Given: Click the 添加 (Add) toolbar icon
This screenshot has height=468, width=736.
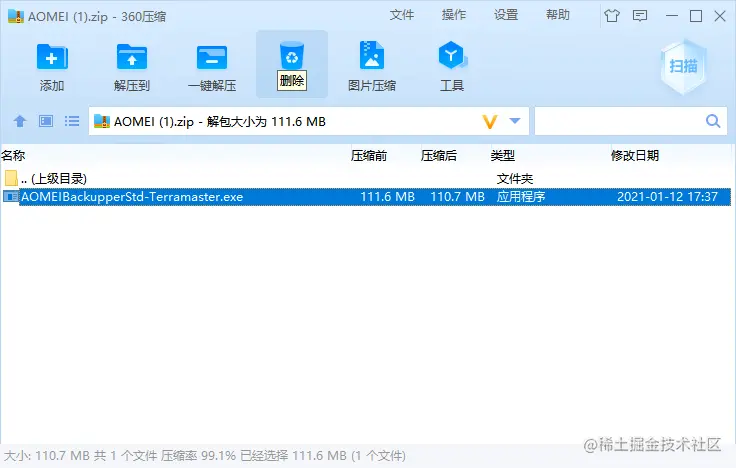Looking at the screenshot, I should 52,59.
